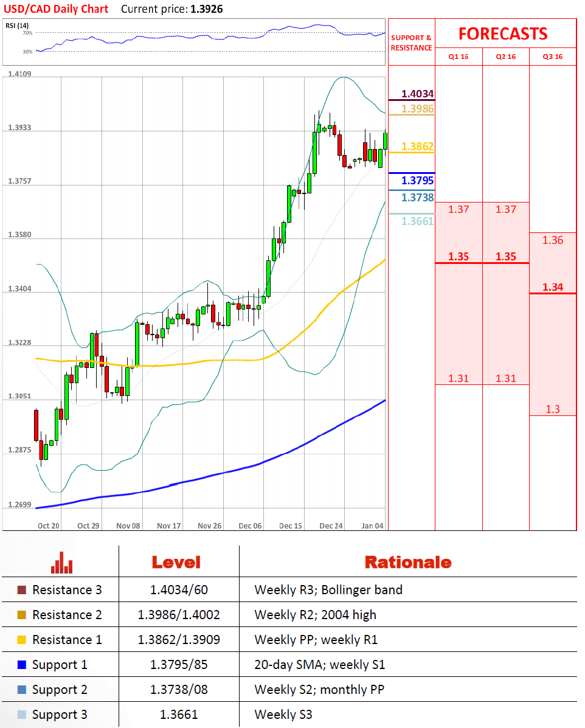
Task: Click the dark blue Support 1 swatch
Action: point(22,665)
